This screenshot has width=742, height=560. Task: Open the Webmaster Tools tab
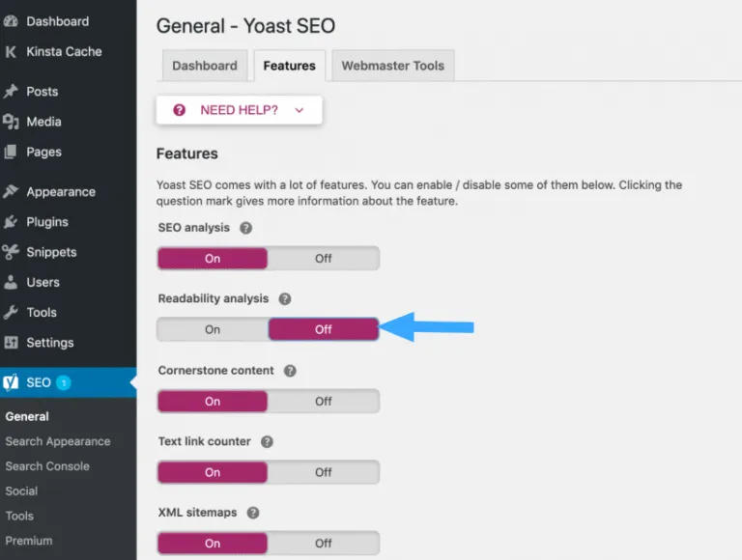[x=392, y=66]
